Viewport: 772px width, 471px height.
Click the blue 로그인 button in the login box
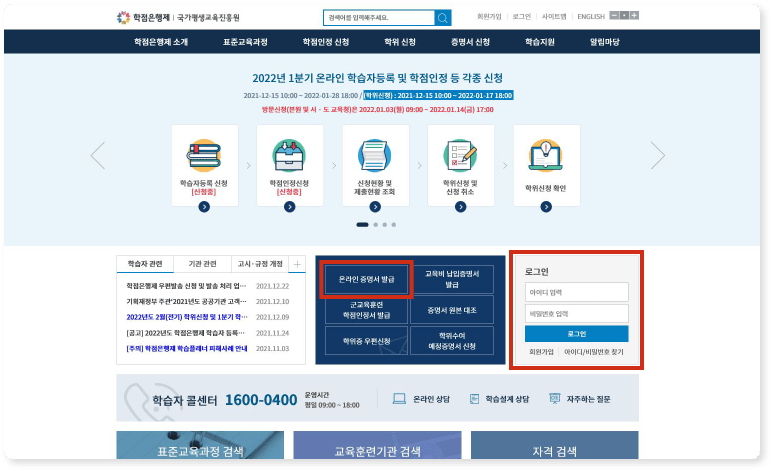tap(577, 334)
